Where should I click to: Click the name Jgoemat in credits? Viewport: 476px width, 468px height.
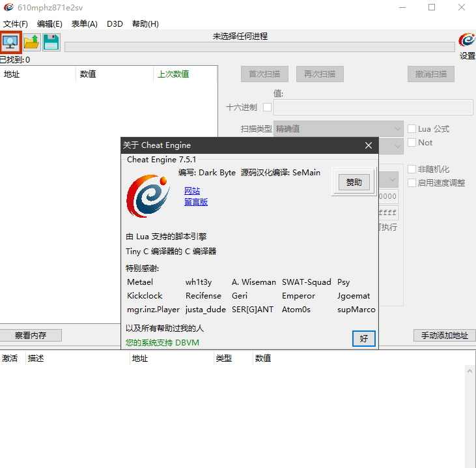(x=354, y=296)
